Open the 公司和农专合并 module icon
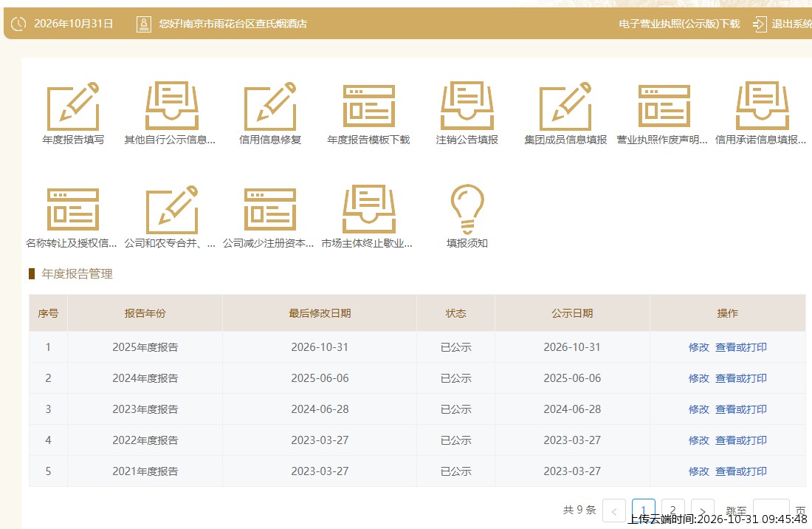This screenshot has height=529, width=812. (172, 209)
